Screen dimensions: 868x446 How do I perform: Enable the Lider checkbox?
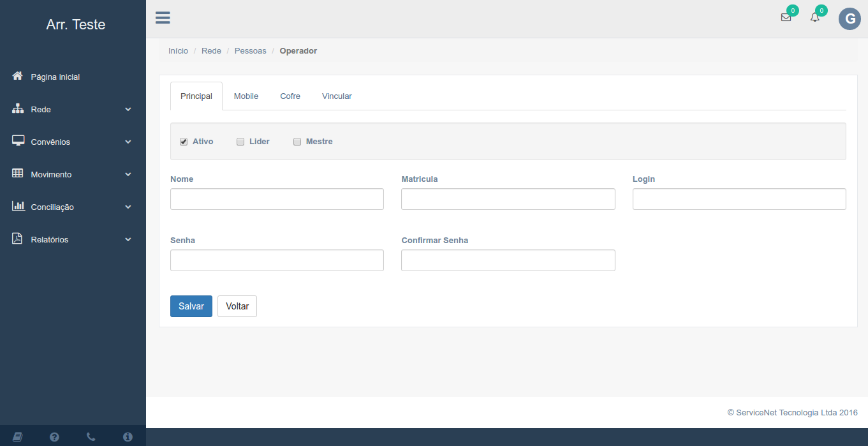click(240, 142)
